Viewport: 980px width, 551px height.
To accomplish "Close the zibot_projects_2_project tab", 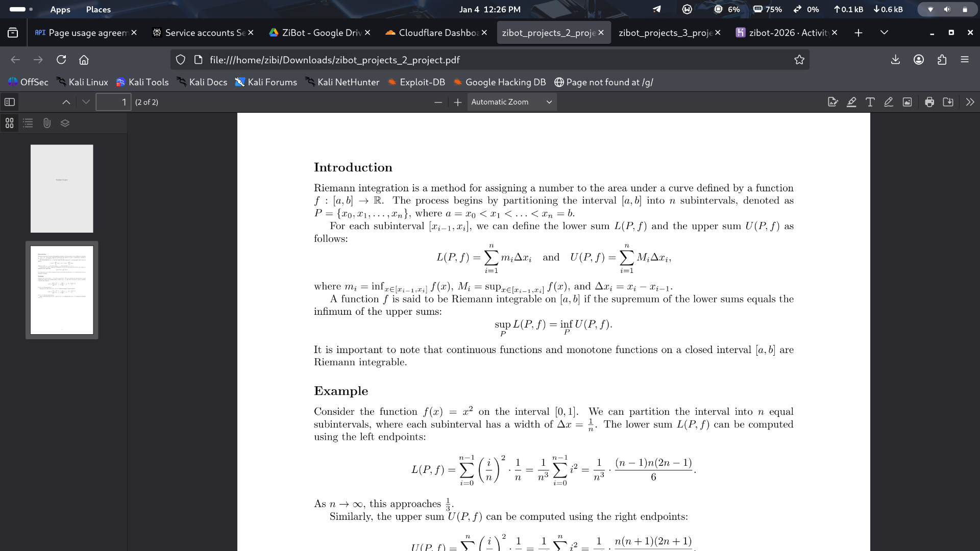I will point(601,33).
